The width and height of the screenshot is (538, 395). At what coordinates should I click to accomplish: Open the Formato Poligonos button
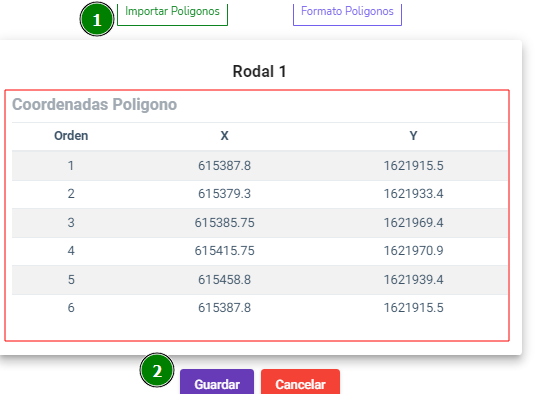pos(347,14)
